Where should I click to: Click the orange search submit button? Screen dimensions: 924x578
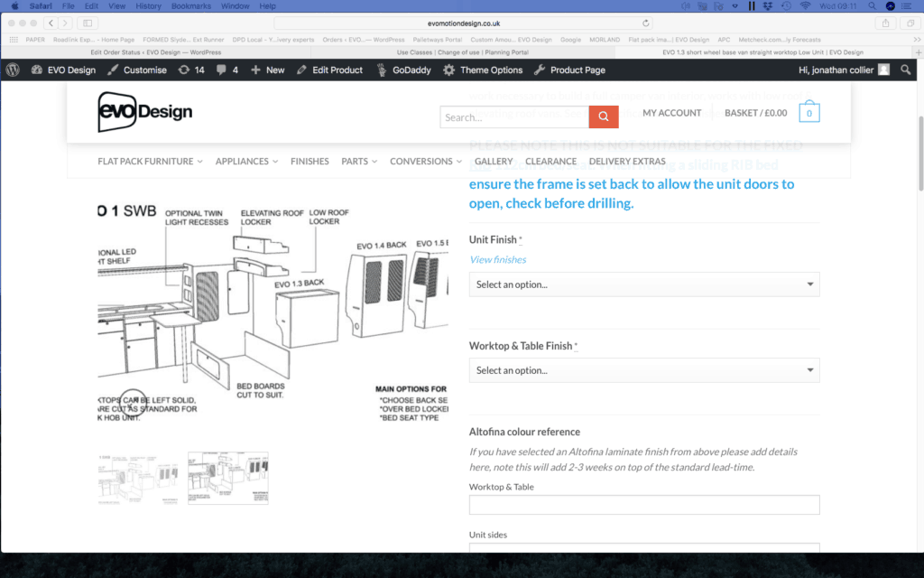604,117
